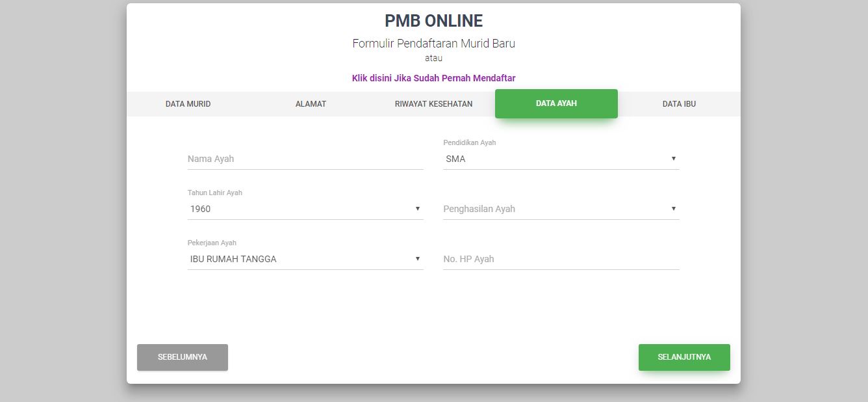
Task: Click the 1960 birth year value
Action: 200,209
